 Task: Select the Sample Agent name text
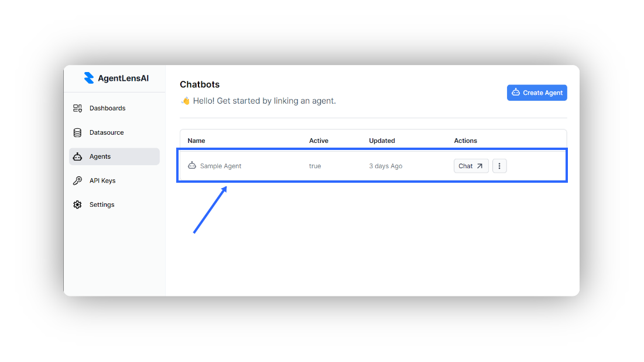tap(221, 166)
